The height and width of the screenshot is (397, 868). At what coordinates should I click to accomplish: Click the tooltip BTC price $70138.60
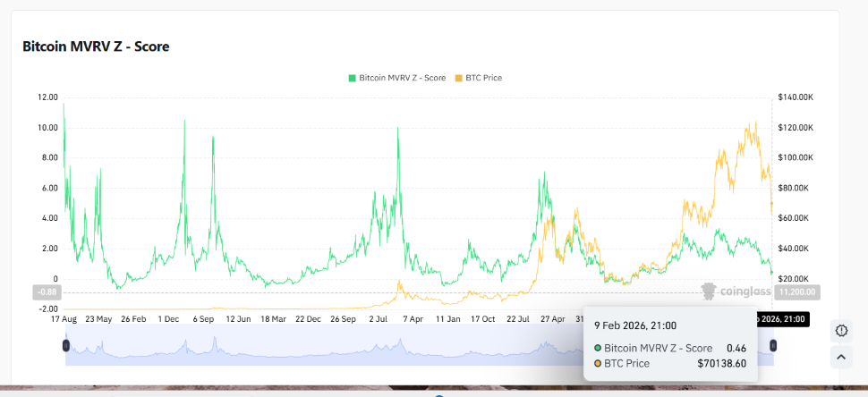[x=720, y=363]
